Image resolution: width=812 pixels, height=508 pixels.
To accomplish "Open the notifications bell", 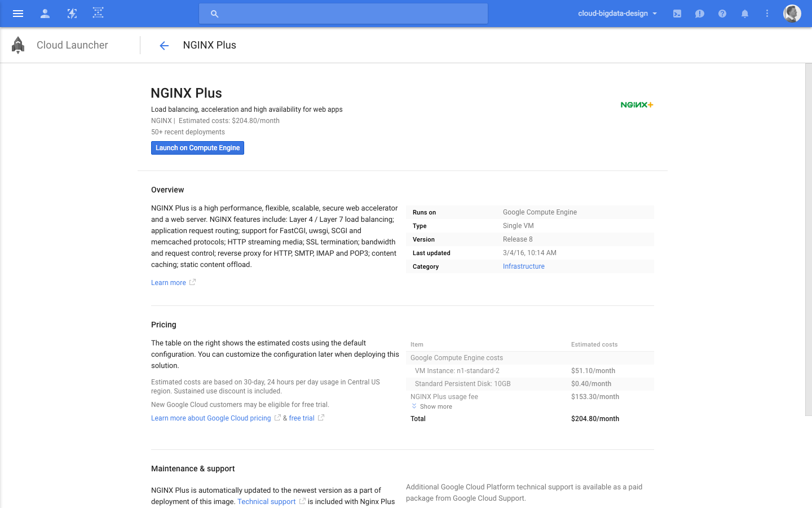I will (x=745, y=14).
